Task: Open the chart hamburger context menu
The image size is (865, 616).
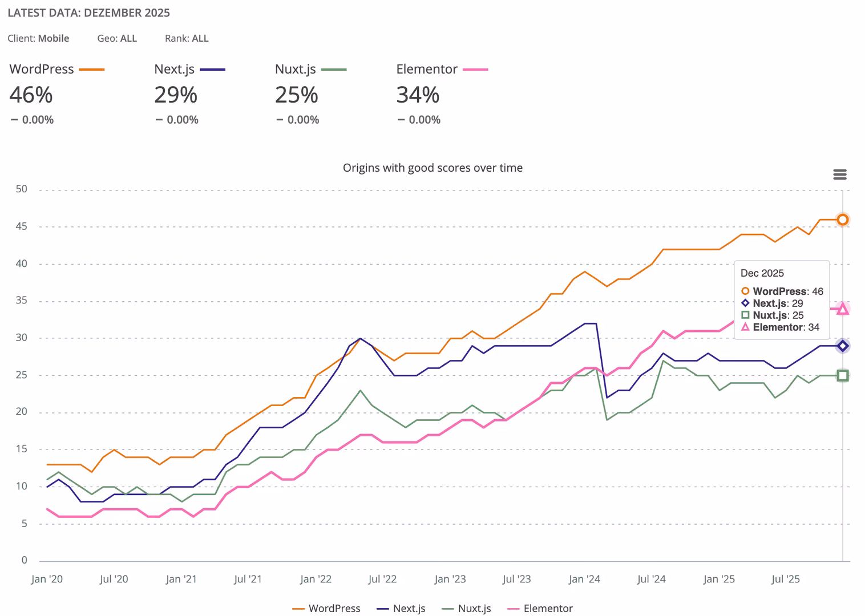Action: click(839, 175)
